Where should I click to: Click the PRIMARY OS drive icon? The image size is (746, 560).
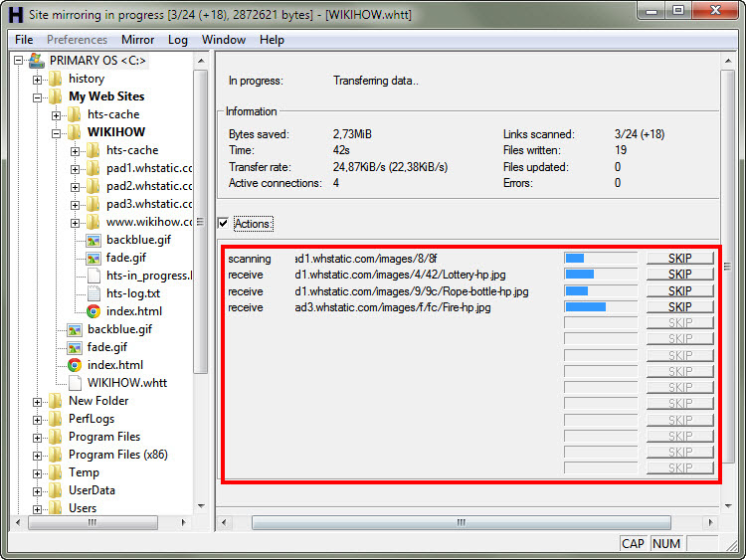[x=36, y=61]
